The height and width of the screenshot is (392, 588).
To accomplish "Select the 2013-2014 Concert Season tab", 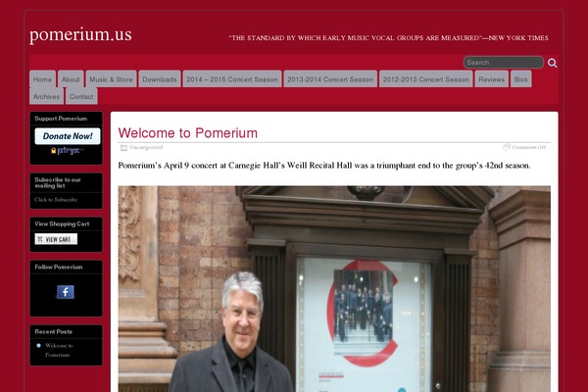I will point(330,79).
